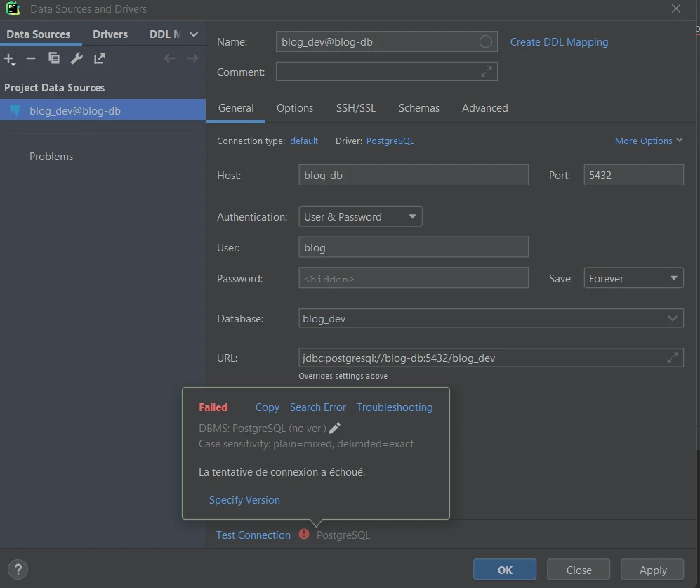Click the Test Connection link
This screenshot has height=588, width=700.
click(253, 535)
